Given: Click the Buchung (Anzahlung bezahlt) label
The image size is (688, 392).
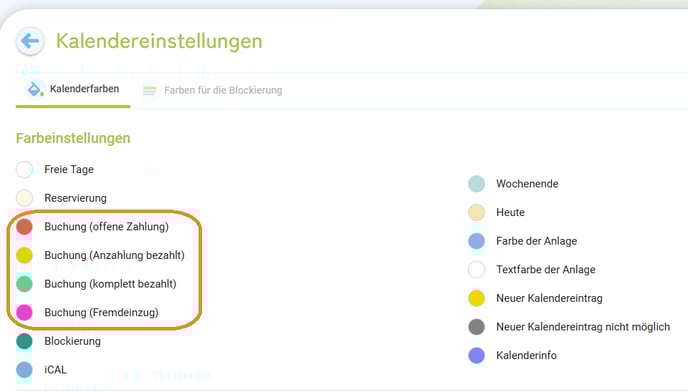Looking at the screenshot, I should tap(115, 255).
